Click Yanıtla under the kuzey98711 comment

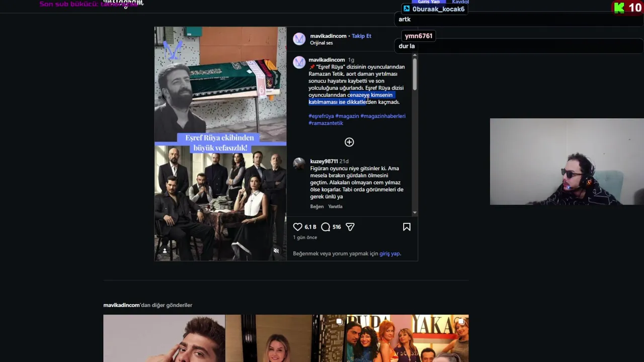(x=335, y=207)
